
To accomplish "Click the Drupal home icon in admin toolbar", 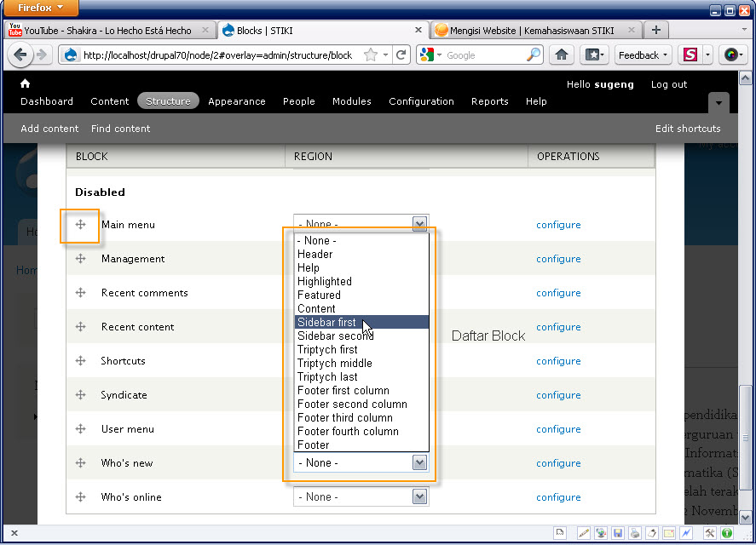I will point(25,83).
